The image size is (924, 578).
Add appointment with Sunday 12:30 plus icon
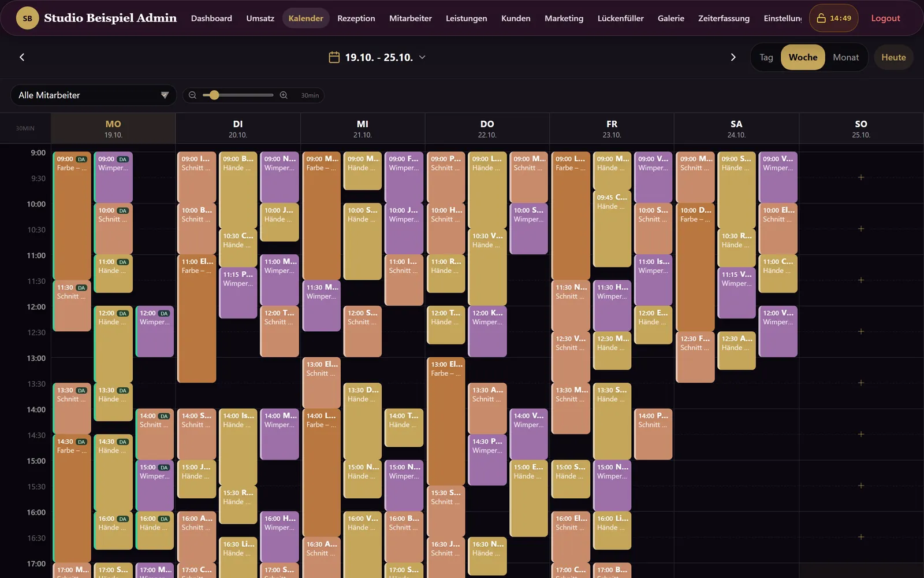(x=860, y=332)
